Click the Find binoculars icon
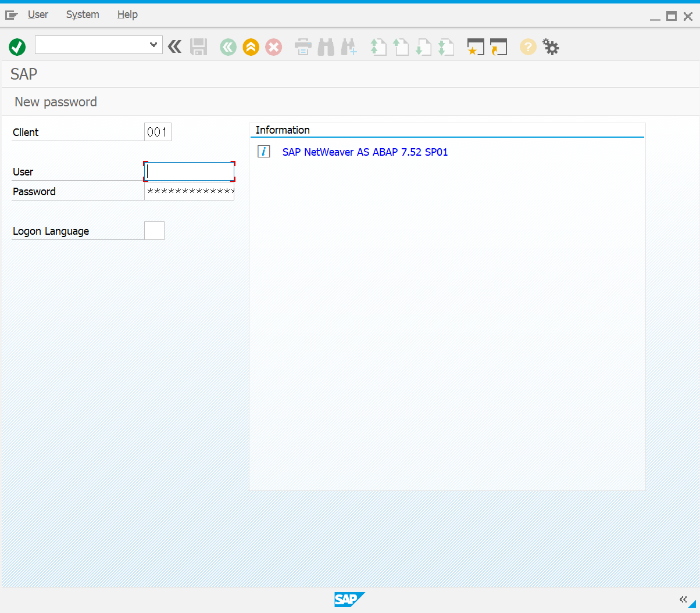 326,47
